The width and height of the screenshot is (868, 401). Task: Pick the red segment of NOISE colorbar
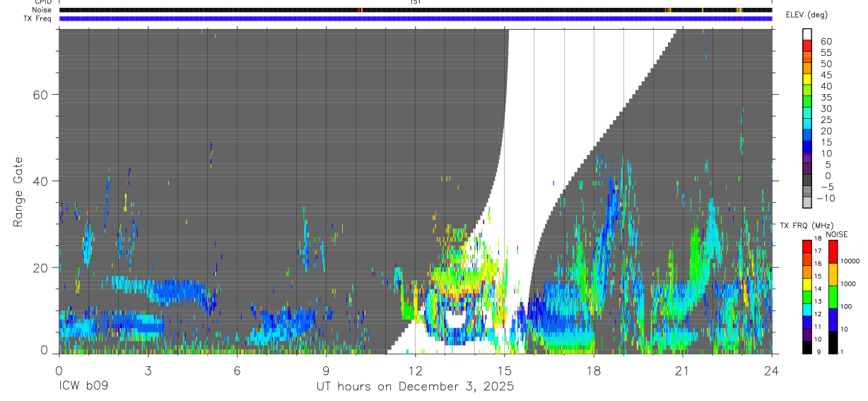click(x=833, y=252)
